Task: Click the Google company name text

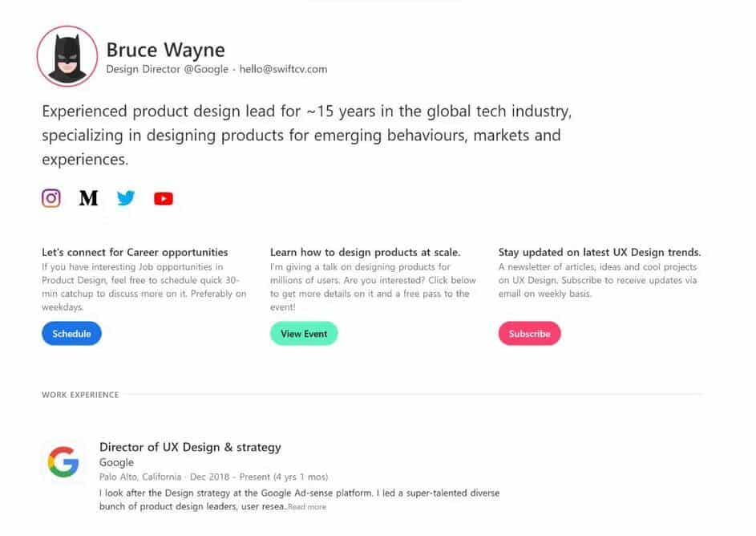Action: click(116, 463)
